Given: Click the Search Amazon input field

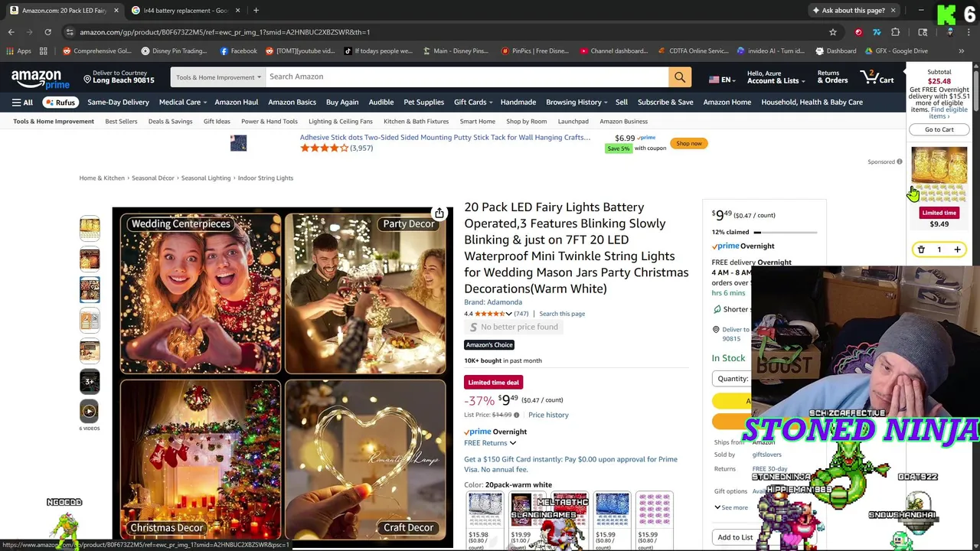Looking at the screenshot, I should (466, 77).
